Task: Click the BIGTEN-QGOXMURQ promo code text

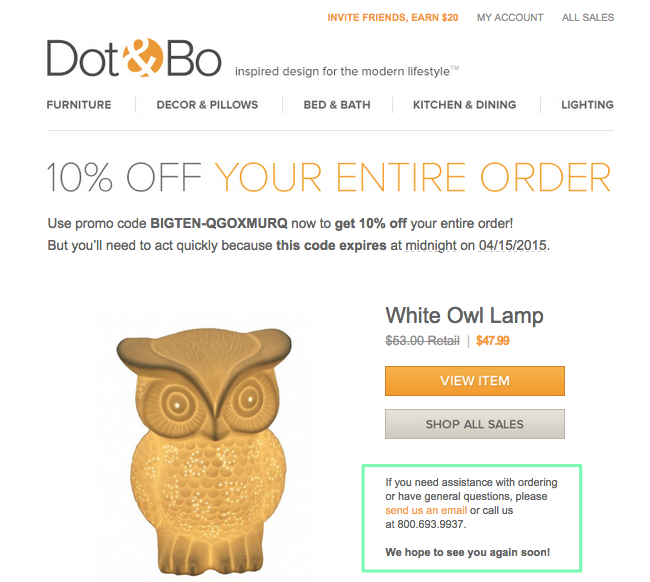Action: click(x=218, y=223)
